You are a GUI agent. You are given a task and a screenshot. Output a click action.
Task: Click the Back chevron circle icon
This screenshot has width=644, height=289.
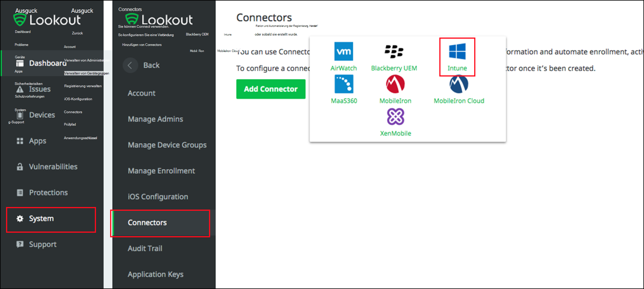130,65
